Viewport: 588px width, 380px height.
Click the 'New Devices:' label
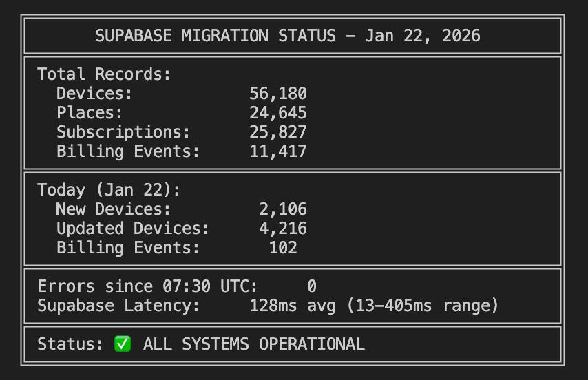(114, 209)
